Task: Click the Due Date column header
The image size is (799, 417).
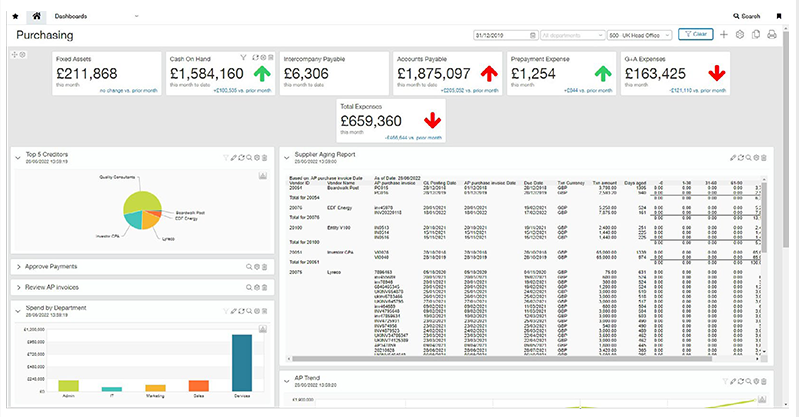Action: [x=534, y=183]
